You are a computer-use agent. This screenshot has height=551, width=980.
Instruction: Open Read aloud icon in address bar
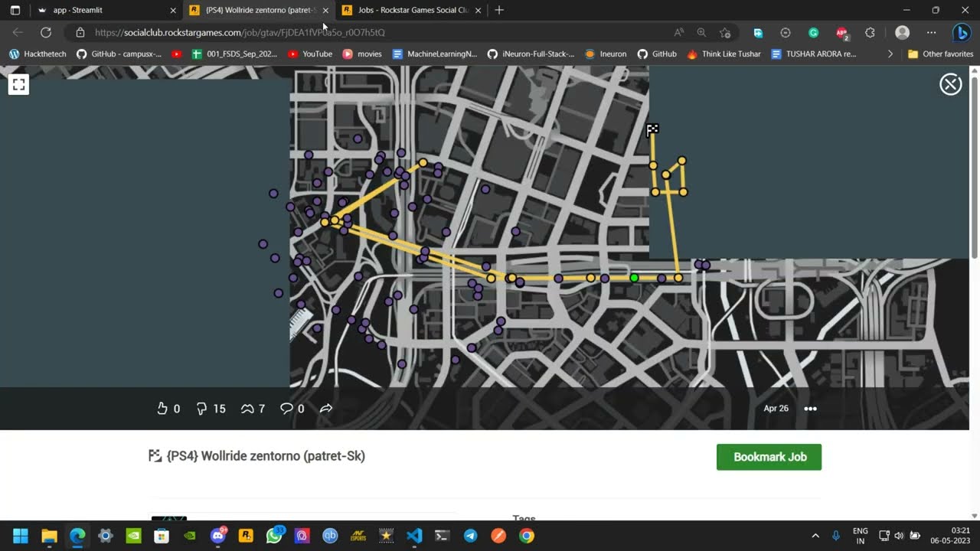(x=678, y=32)
